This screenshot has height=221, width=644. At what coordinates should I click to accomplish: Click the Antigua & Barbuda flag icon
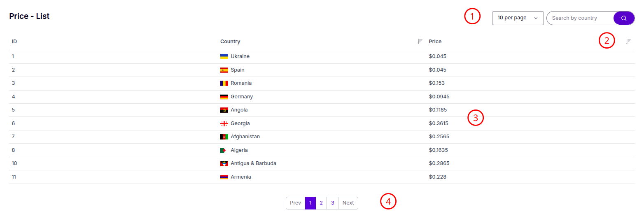[224, 163]
